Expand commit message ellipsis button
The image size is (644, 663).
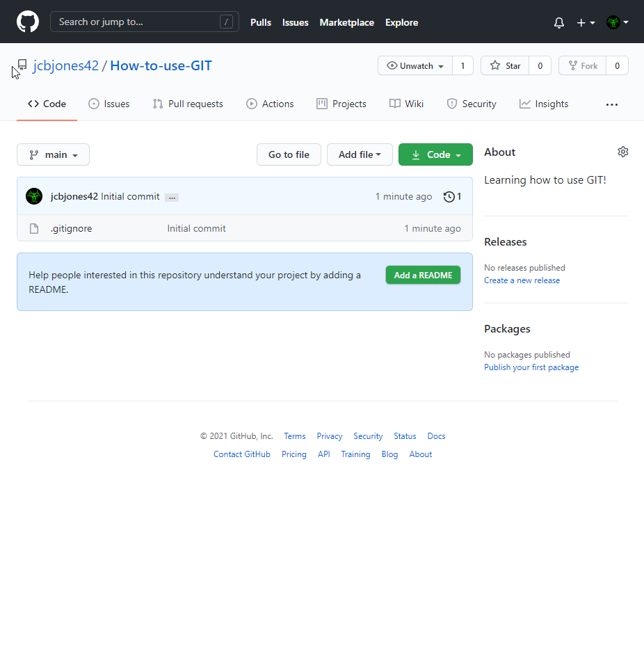[172, 198]
